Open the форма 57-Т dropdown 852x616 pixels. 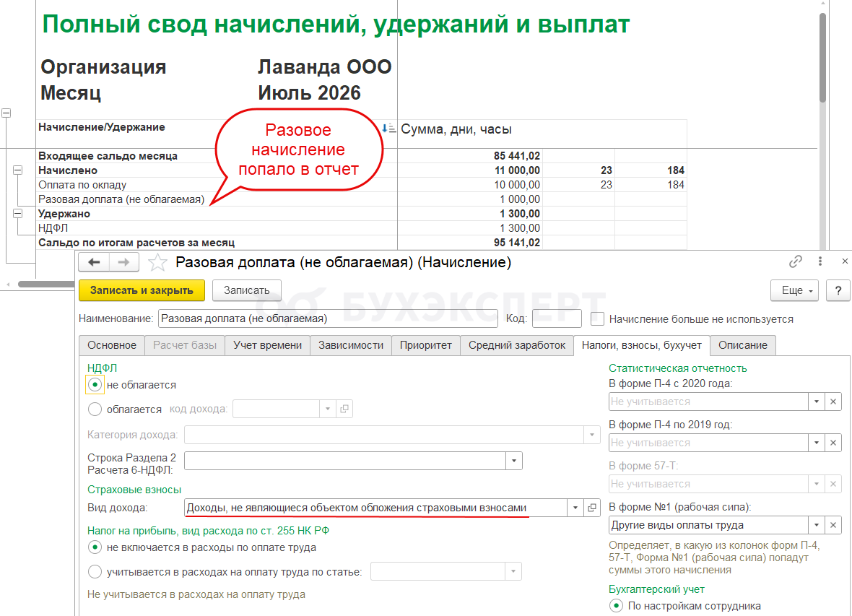[x=816, y=484]
